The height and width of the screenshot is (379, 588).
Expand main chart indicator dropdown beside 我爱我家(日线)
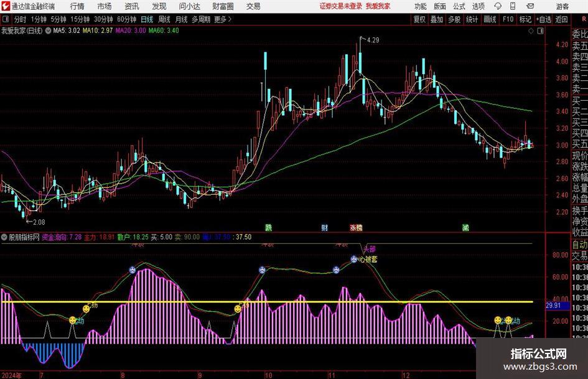tap(48, 30)
